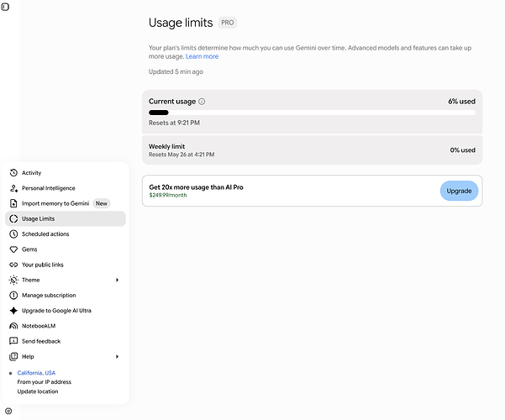505x420 pixels.
Task: Click the NotebookLM icon
Action: pos(13,326)
